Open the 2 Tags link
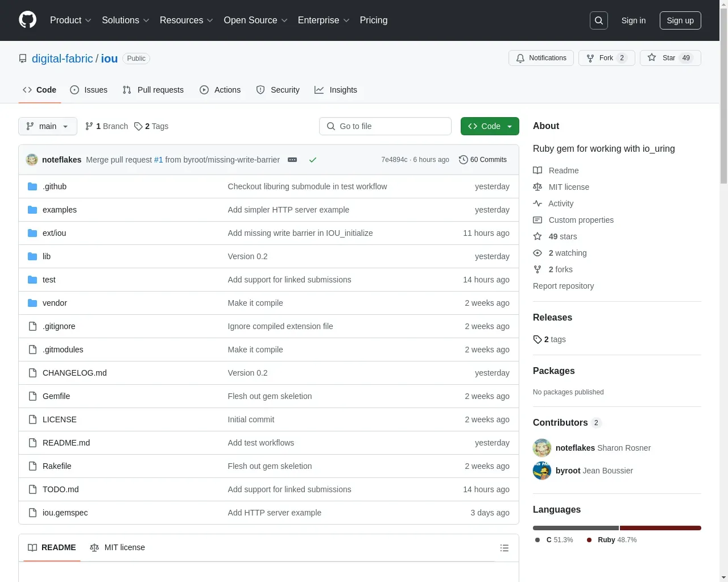 point(151,126)
